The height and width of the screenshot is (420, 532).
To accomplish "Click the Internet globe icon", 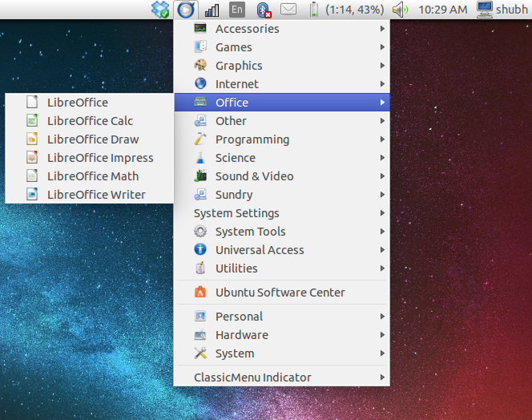I will pyautogui.click(x=200, y=83).
